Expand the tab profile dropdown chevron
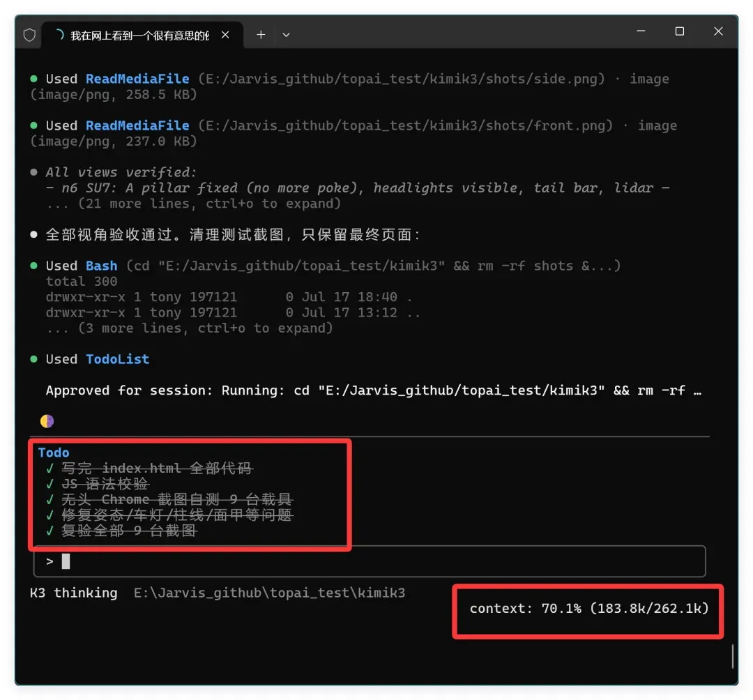The image size is (753, 700). tap(287, 35)
